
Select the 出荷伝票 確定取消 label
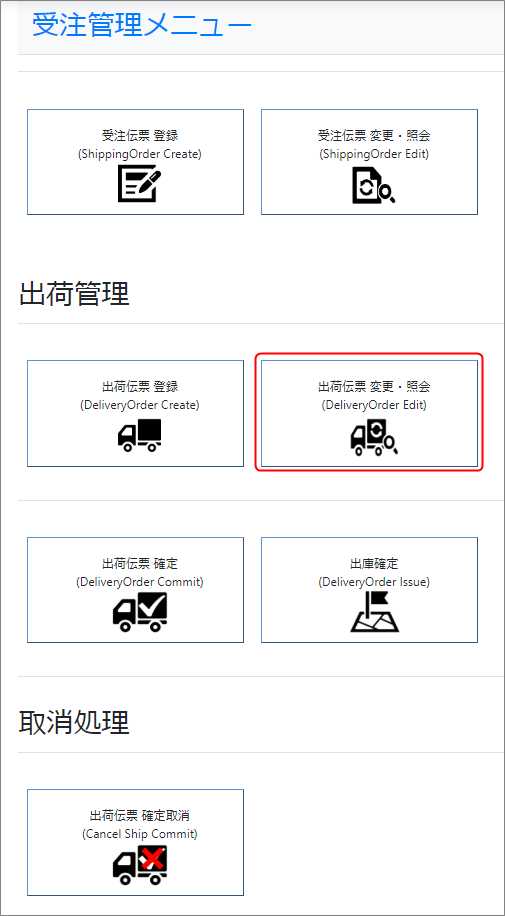click(140, 816)
